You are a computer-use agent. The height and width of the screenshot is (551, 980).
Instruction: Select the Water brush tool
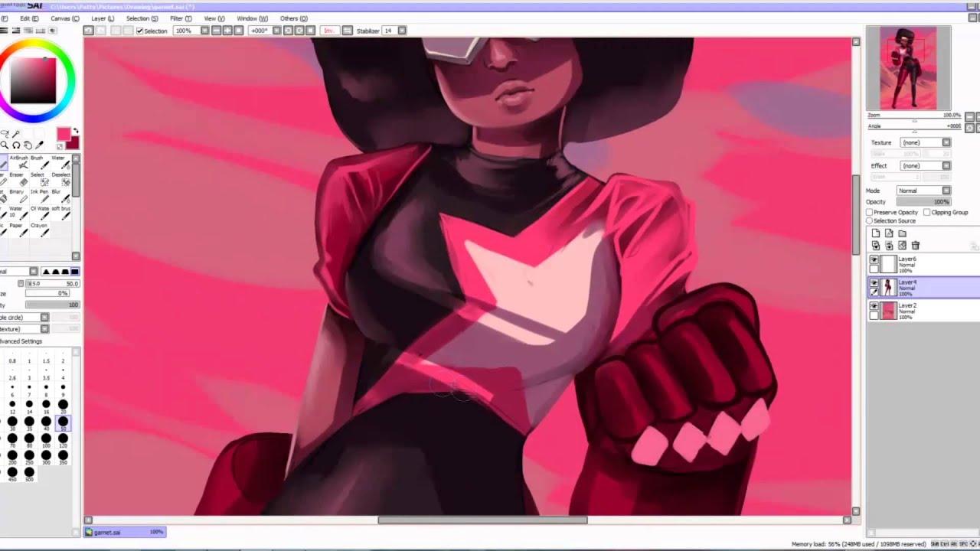pos(60,162)
